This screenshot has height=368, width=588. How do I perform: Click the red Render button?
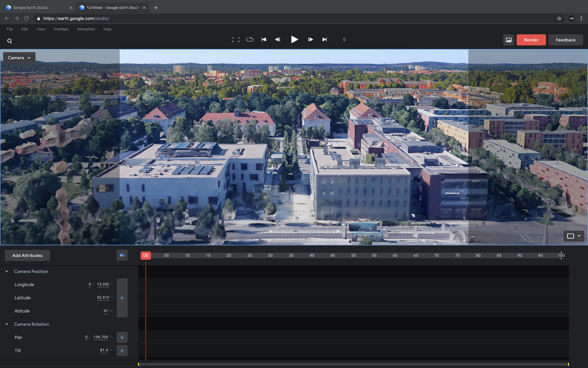531,40
